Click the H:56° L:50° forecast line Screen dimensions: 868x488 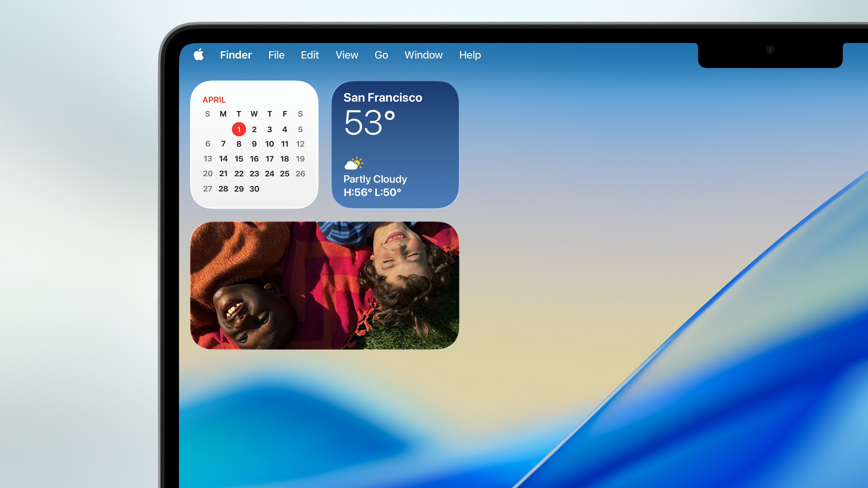coord(372,192)
